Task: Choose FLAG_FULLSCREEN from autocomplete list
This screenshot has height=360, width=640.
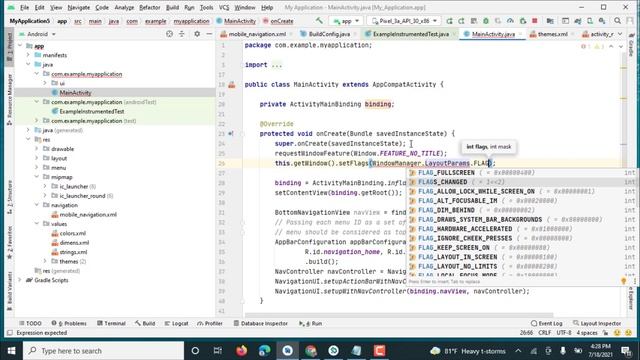Action: point(522,173)
